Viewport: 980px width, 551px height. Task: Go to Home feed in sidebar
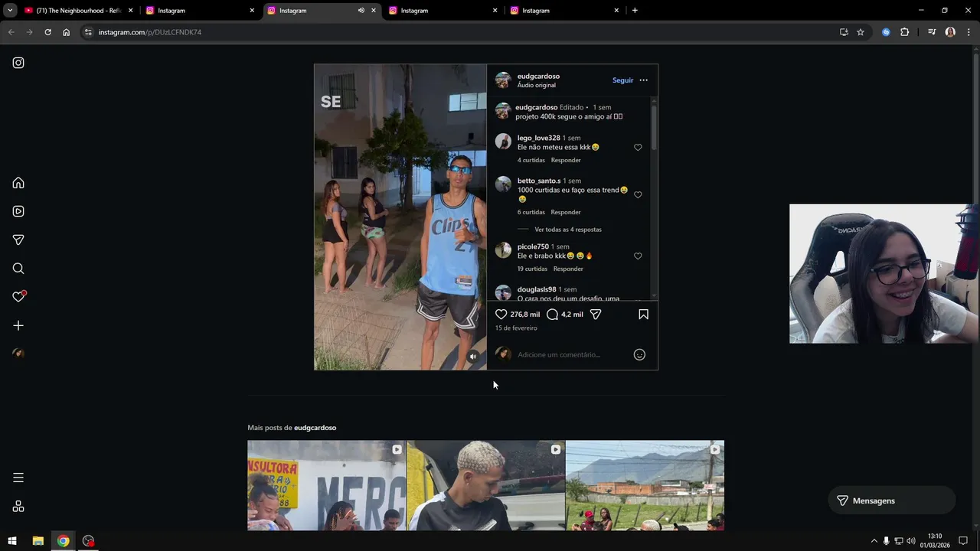[x=18, y=183]
